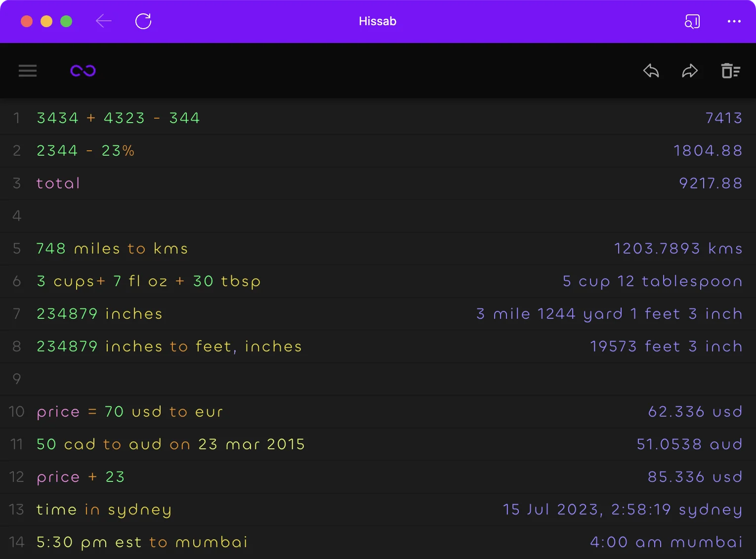Reload the page with refresh icon
This screenshot has width=756, height=559.
(143, 21)
